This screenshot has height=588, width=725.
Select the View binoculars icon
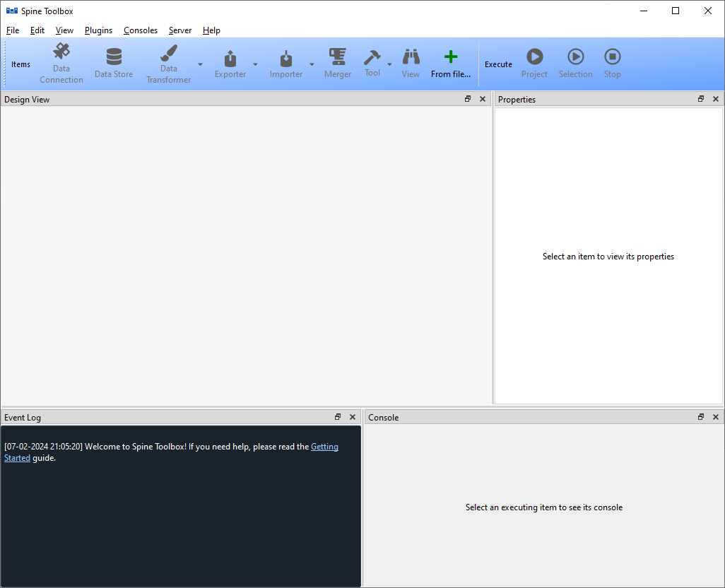(x=411, y=57)
